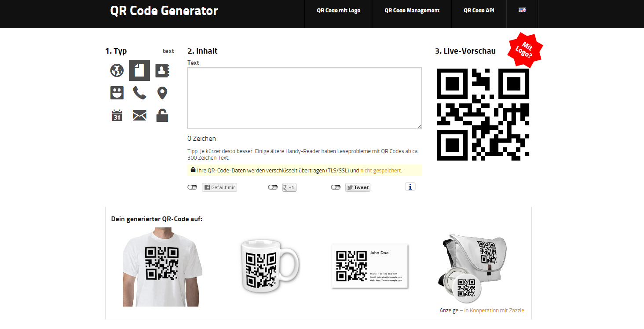Image resolution: width=644 pixels, height=329 pixels.
Task: Follow the in Kooperation mit Zazzle link
Action: pyautogui.click(x=494, y=311)
